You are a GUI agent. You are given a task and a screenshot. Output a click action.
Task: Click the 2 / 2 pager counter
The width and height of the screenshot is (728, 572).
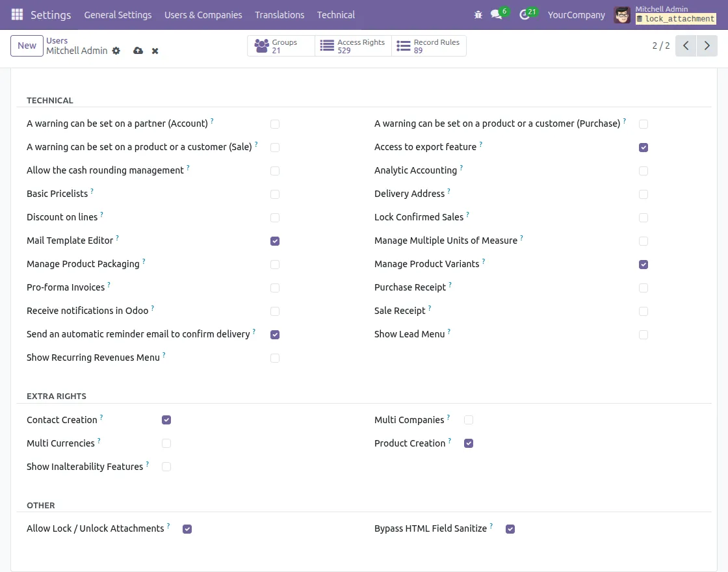pyautogui.click(x=660, y=45)
